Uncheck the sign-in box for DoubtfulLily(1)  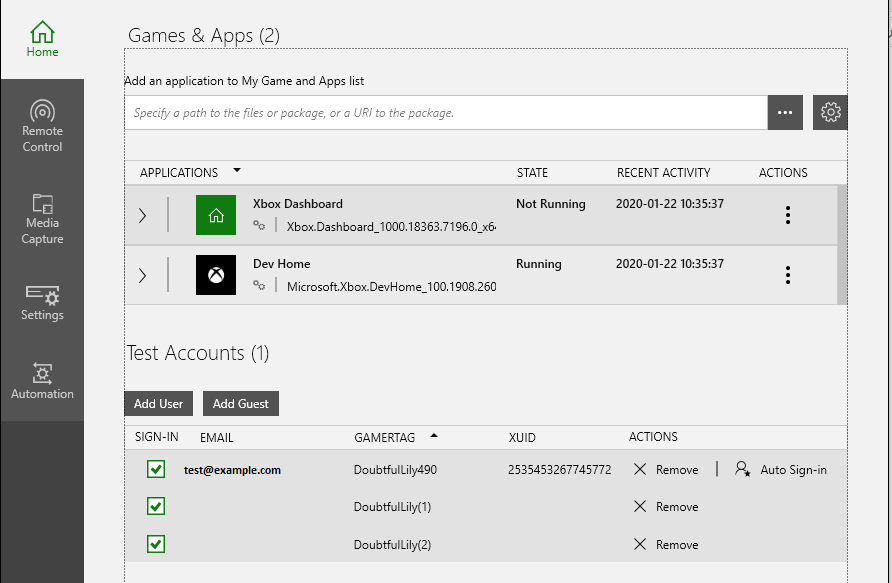pos(156,506)
